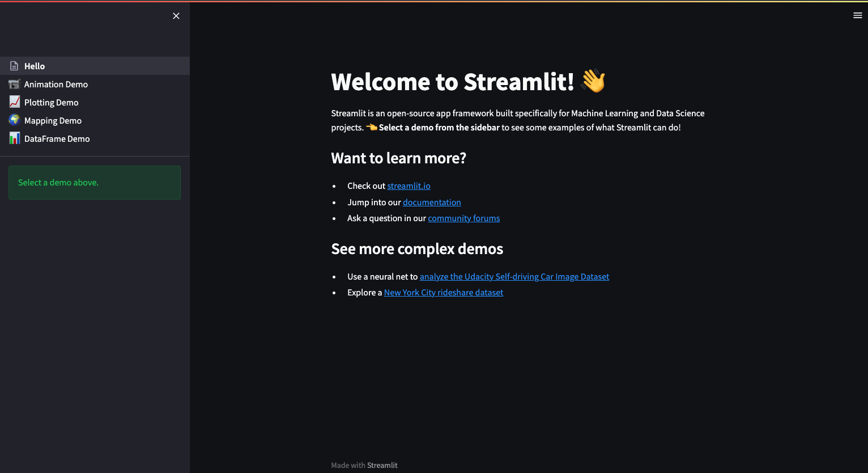Open the streamlit.io link
This screenshot has width=868, height=473.
409,186
